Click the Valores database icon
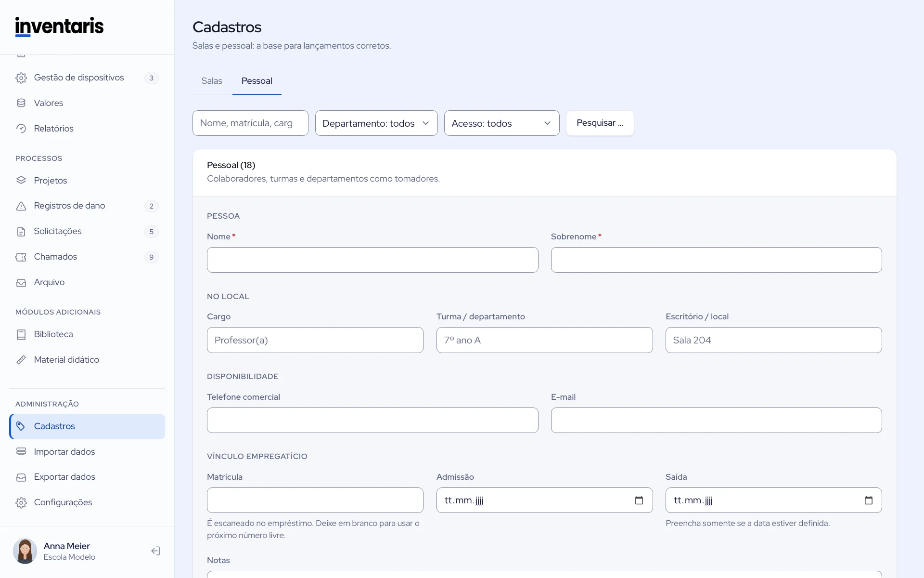This screenshot has height=578, width=924. point(21,103)
